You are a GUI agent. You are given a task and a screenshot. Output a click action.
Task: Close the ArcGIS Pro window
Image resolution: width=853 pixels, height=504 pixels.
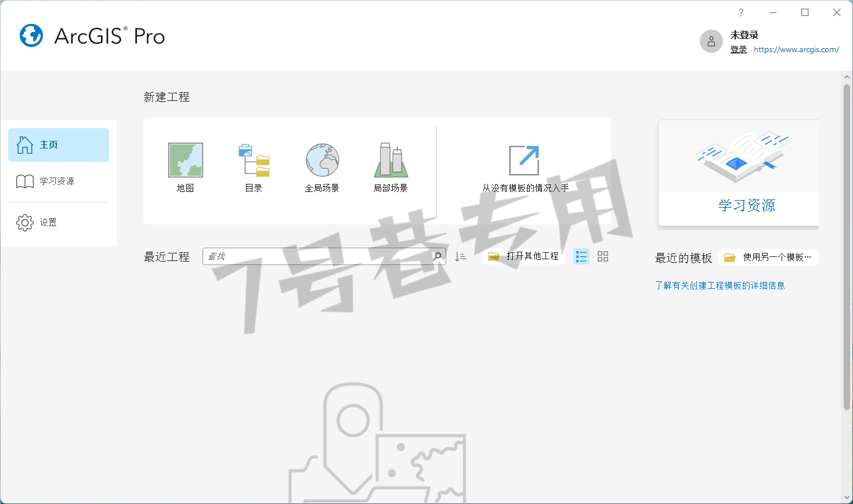pos(837,13)
